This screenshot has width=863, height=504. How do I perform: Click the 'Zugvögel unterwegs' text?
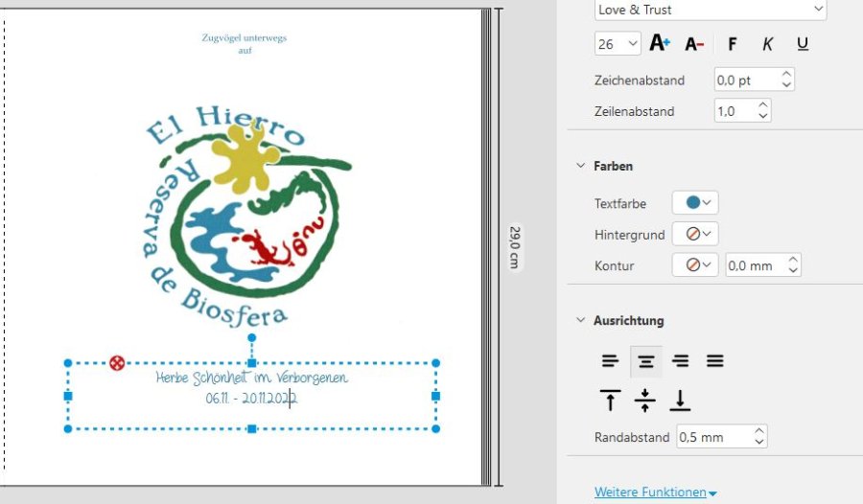click(244, 37)
